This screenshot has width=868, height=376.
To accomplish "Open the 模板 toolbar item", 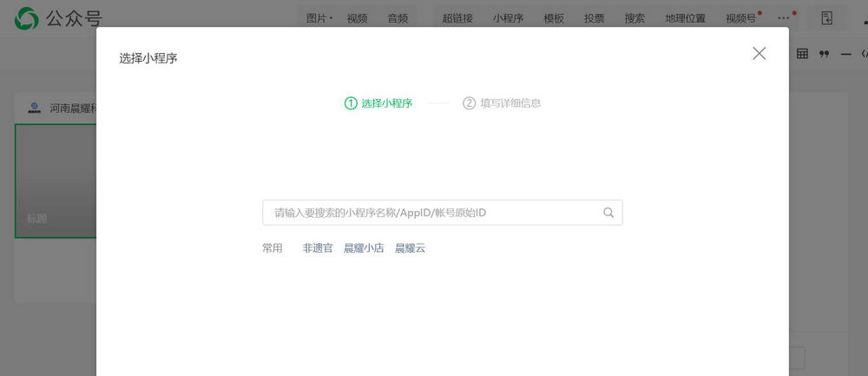I will tap(554, 18).
